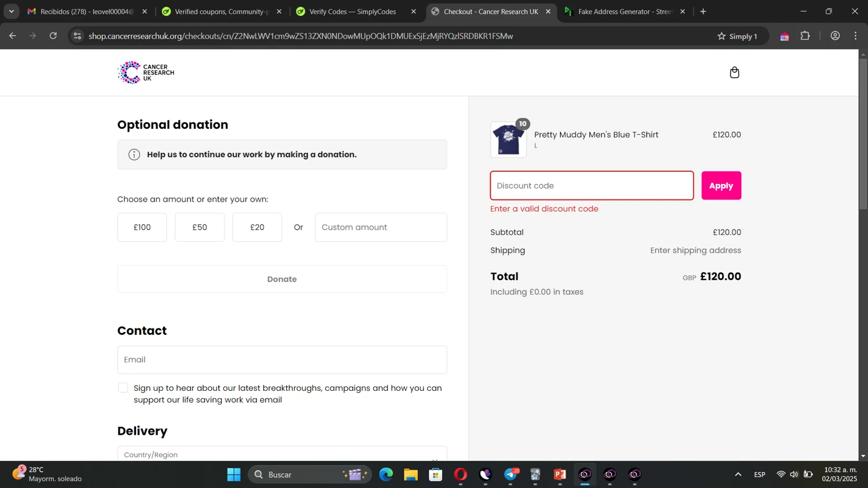This screenshot has width=868, height=488.
Task: Close the Fake Address Generator tab
Action: point(682,12)
